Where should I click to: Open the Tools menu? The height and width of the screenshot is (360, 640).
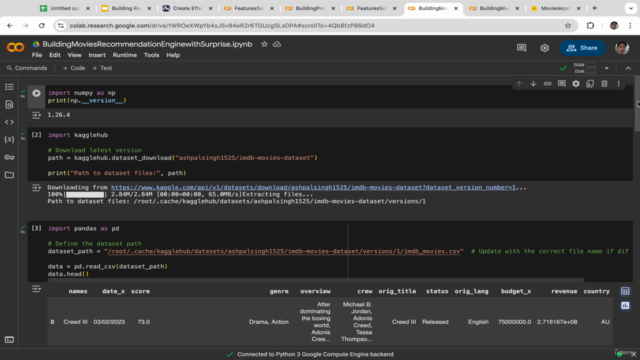(151, 55)
